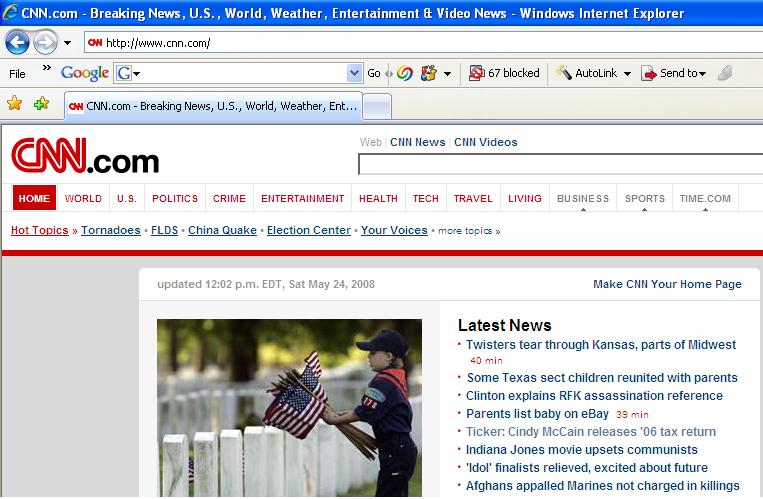Click the browser Back arrow button
This screenshot has width=763, height=499.
click(x=17, y=43)
